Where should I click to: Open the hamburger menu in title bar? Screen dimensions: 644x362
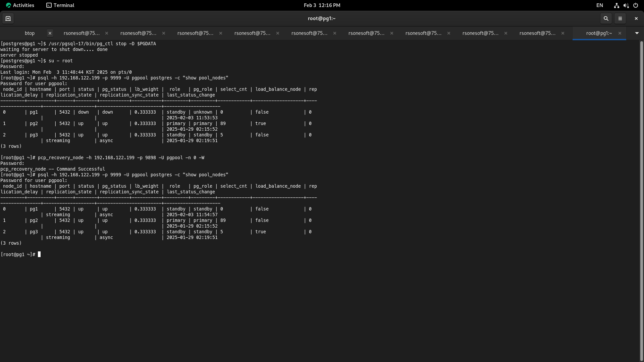pos(620,18)
